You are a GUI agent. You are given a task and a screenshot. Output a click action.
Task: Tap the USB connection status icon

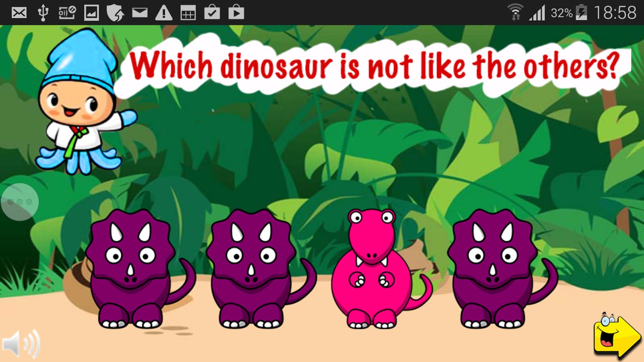pyautogui.click(x=43, y=13)
